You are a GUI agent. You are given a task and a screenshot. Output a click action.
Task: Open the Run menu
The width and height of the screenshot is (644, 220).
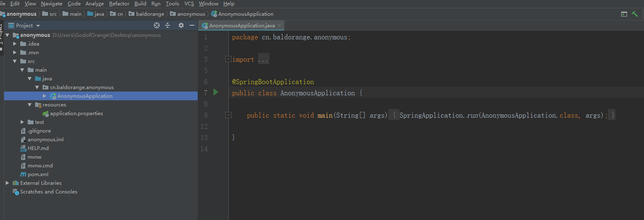(x=156, y=4)
